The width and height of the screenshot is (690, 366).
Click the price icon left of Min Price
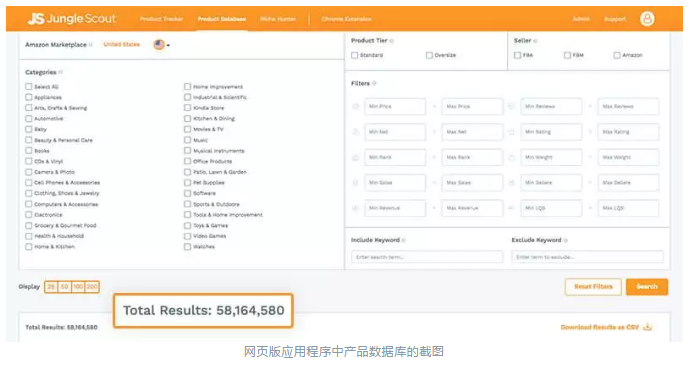point(356,106)
